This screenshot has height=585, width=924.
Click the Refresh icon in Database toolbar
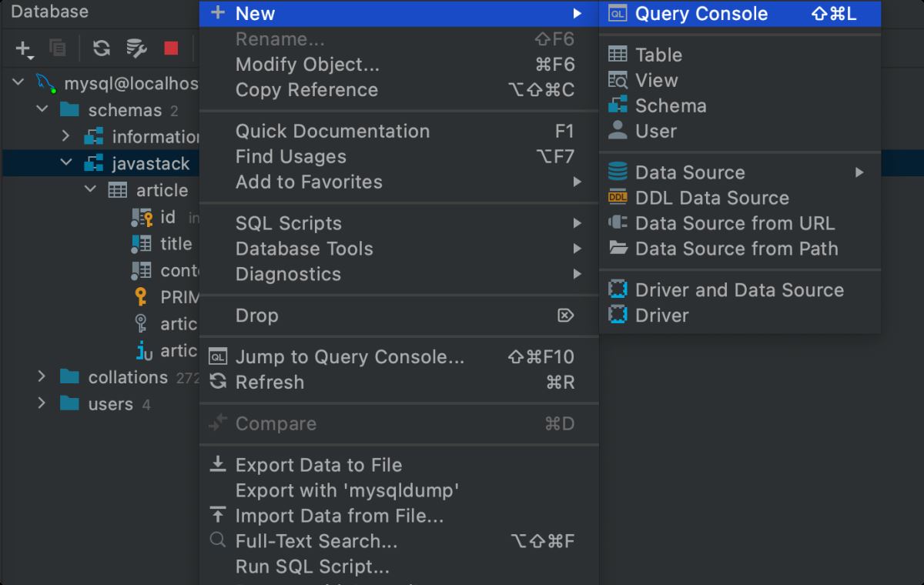pos(102,48)
